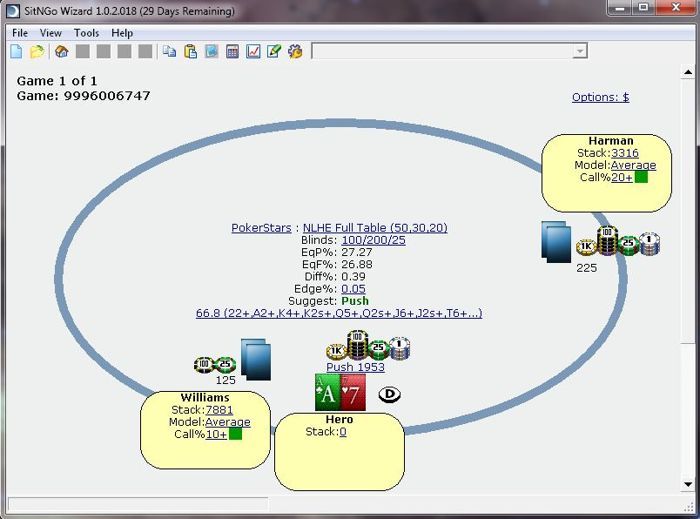The height and width of the screenshot is (519, 700).
Task: Open the settings gear wrench icon
Action: pos(295,51)
